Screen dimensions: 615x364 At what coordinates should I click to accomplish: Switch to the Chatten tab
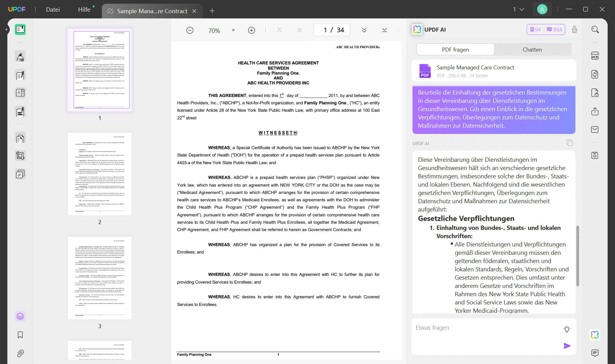tap(532, 49)
